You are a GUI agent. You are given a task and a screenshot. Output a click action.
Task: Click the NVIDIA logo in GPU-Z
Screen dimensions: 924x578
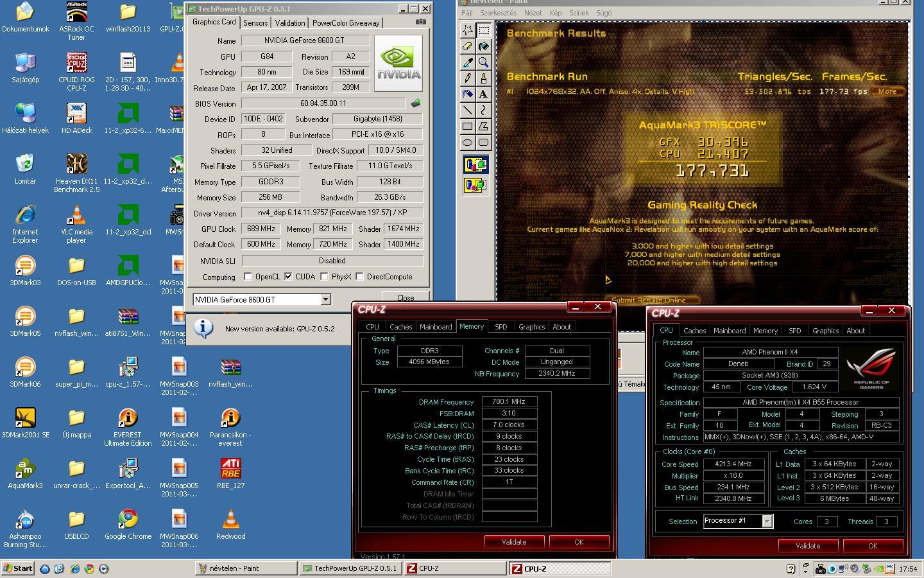coord(398,64)
